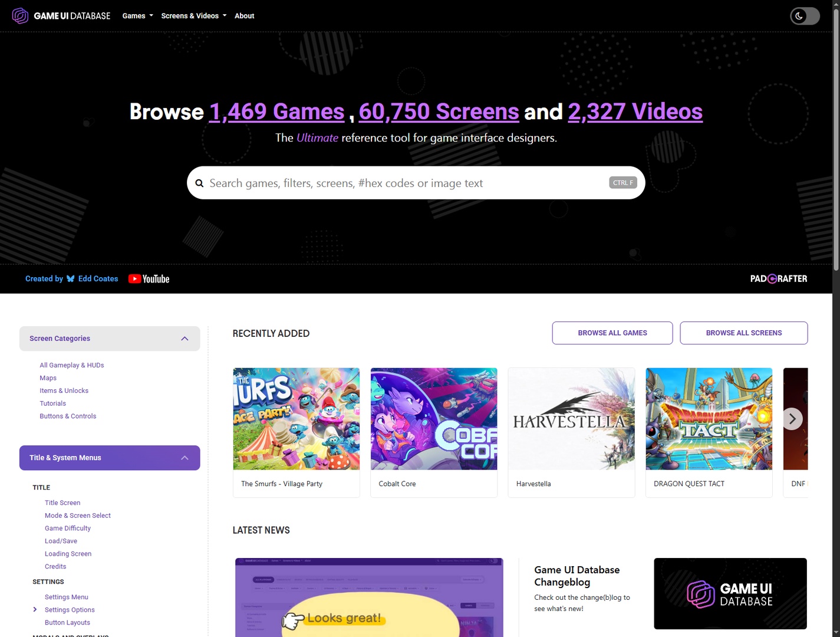Click the Game UI Database logo icon
Screen dimensions: 840x637
click(20, 16)
